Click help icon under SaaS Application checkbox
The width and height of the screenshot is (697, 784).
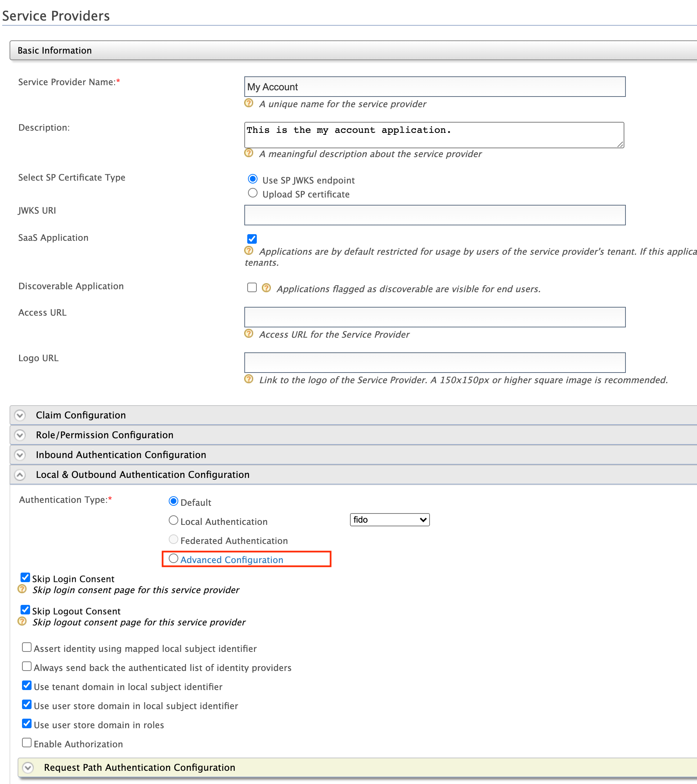(x=249, y=251)
